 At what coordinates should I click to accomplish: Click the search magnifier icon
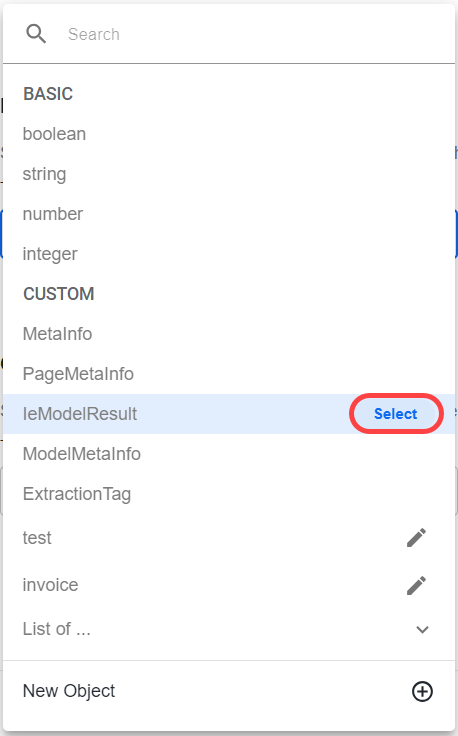click(x=36, y=34)
